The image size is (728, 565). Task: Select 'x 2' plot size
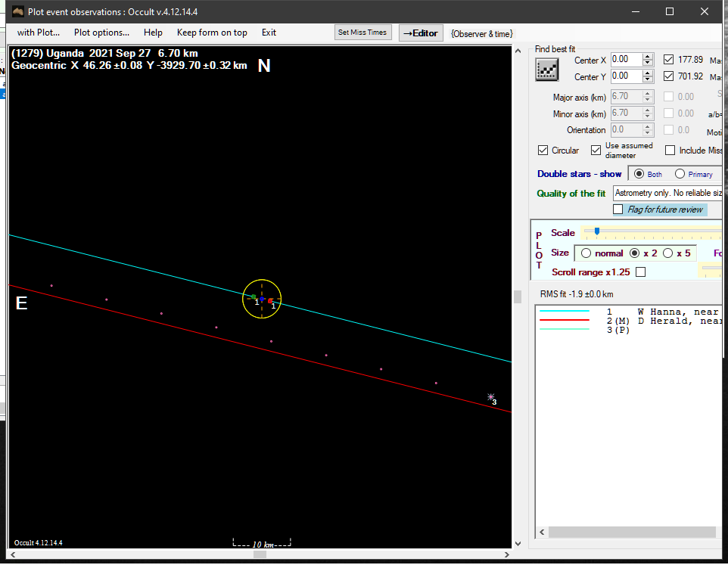click(635, 253)
